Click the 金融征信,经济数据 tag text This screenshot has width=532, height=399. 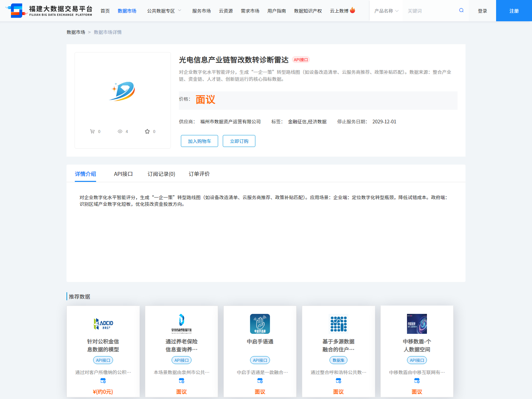click(x=307, y=122)
